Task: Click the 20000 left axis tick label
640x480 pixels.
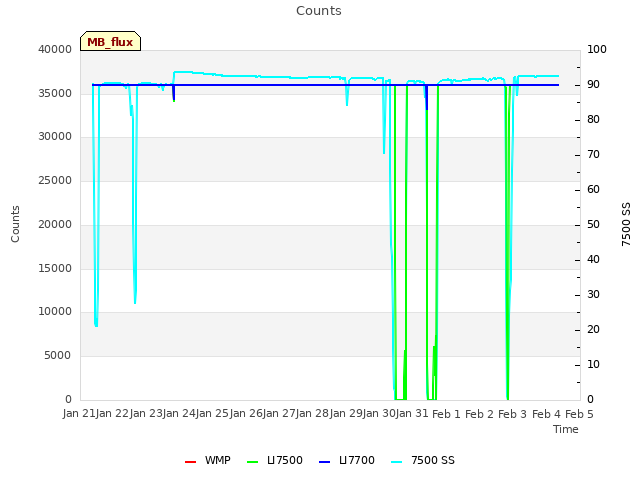Action: tap(55, 224)
